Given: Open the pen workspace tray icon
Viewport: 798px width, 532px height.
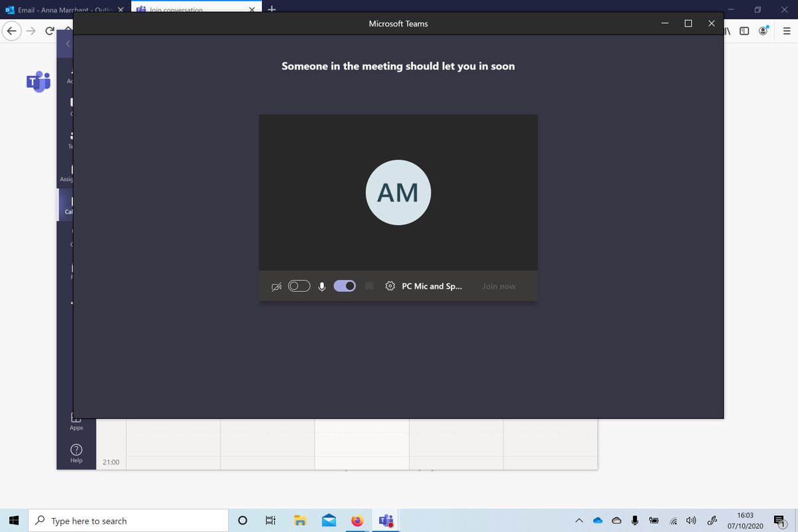Looking at the screenshot, I should [713, 521].
